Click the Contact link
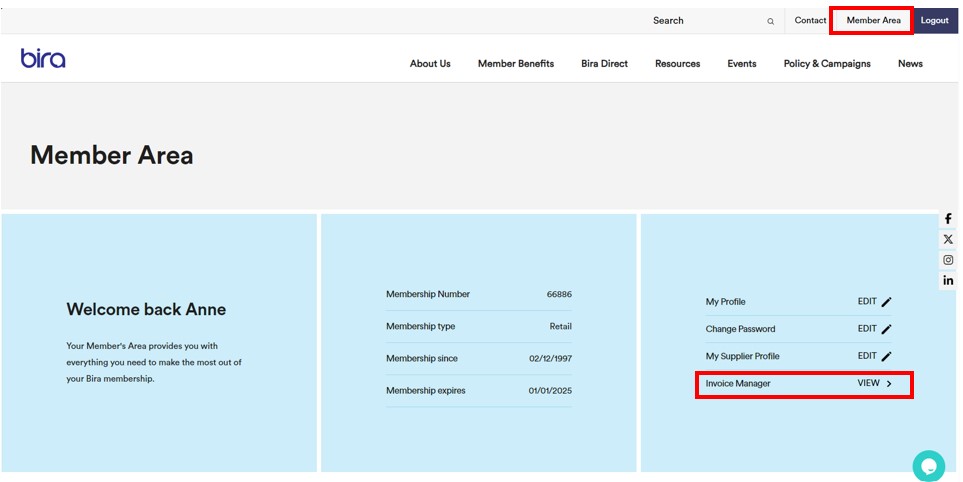 coord(810,21)
